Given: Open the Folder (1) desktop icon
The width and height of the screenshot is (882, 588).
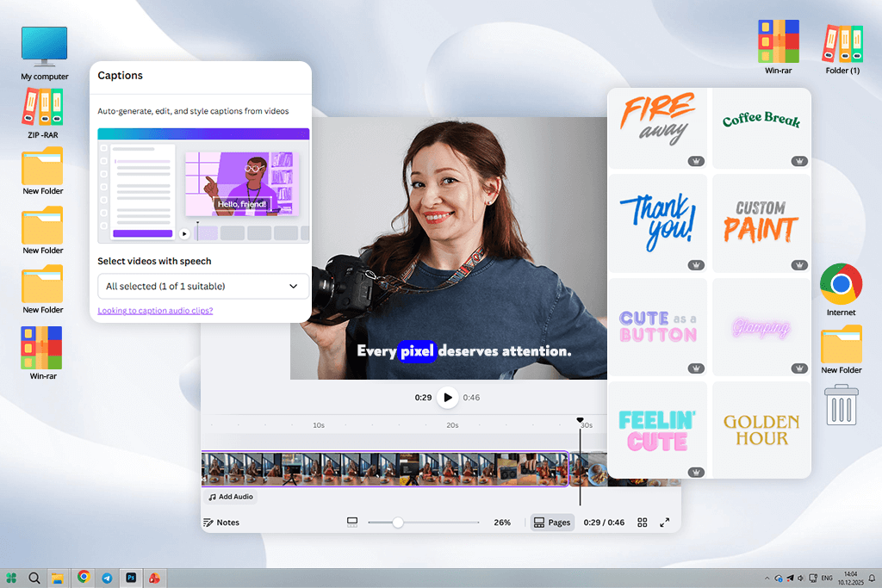Looking at the screenshot, I should [x=842, y=49].
